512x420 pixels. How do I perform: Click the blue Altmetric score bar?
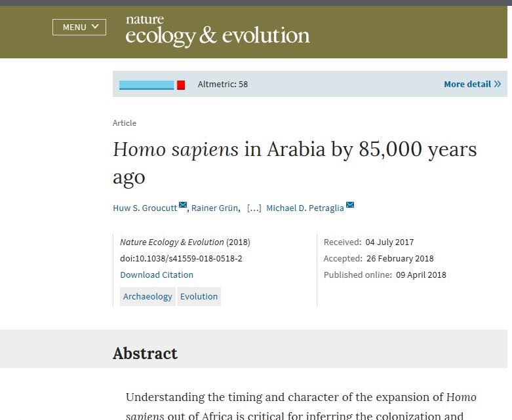[146, 85]
